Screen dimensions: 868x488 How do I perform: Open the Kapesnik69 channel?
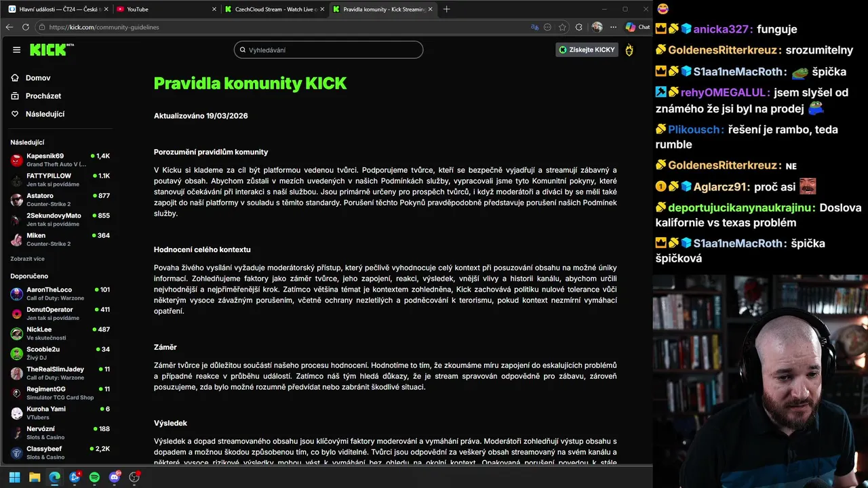pyautogui.click(x=60, y=160)
